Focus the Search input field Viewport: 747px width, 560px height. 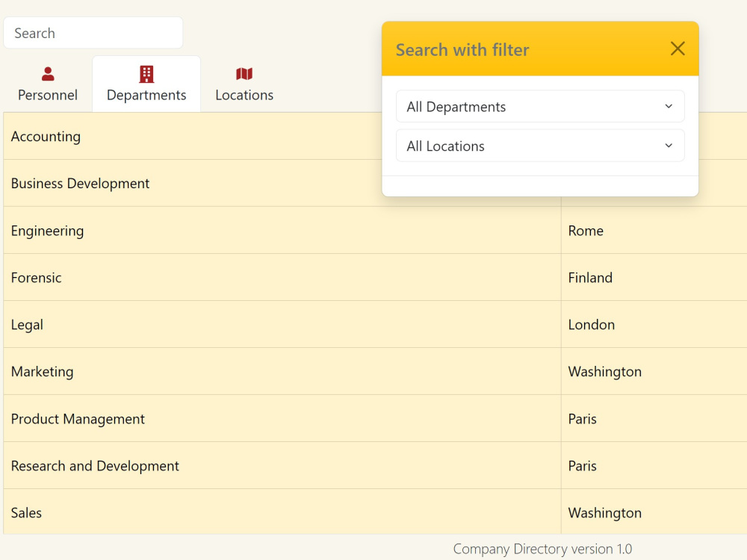[93, 33]
